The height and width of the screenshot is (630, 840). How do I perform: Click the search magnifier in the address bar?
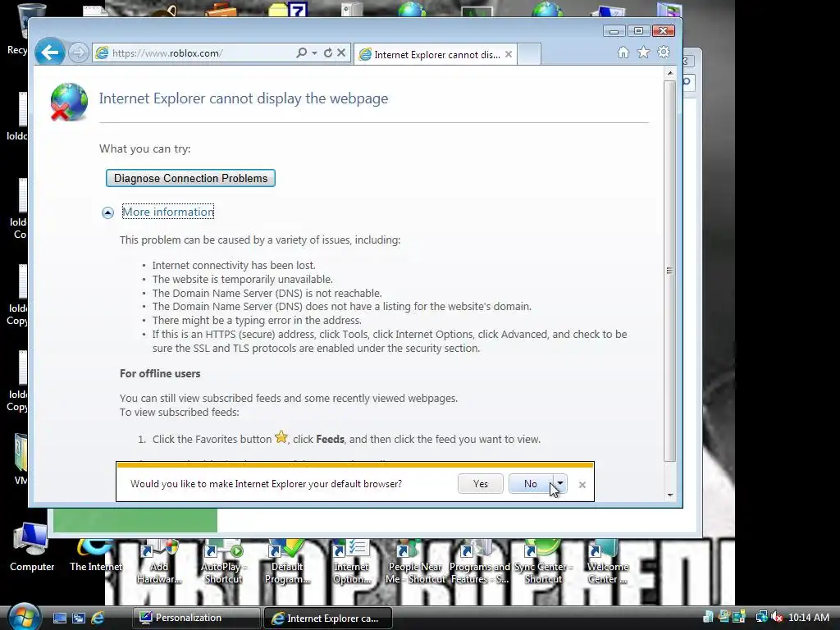pos(302,52)
